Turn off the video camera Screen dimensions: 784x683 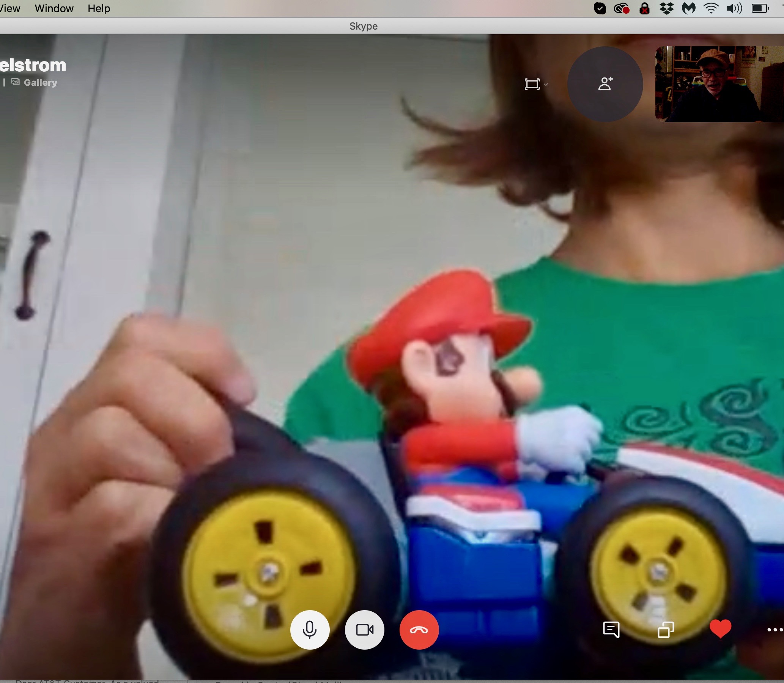[364, 629]
